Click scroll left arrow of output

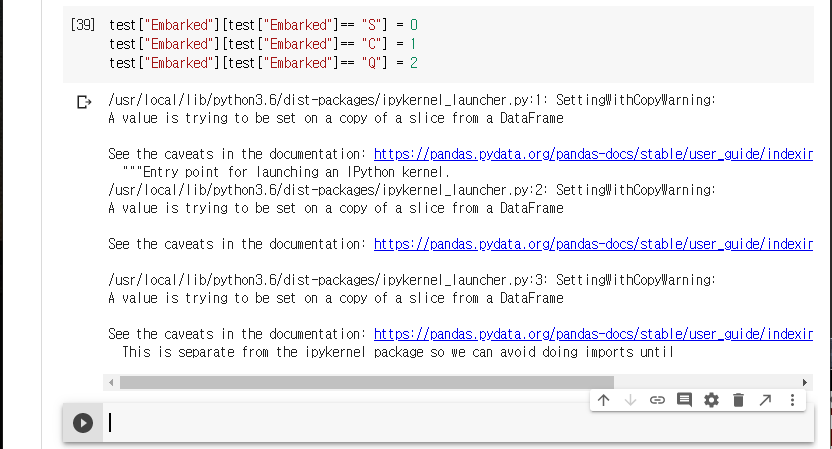pos(112,382)
